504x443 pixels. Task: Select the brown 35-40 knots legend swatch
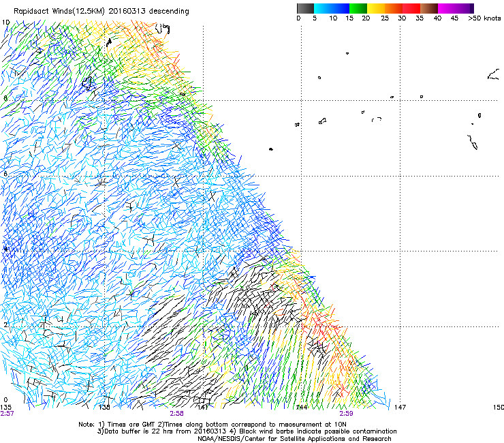point(429,8)
